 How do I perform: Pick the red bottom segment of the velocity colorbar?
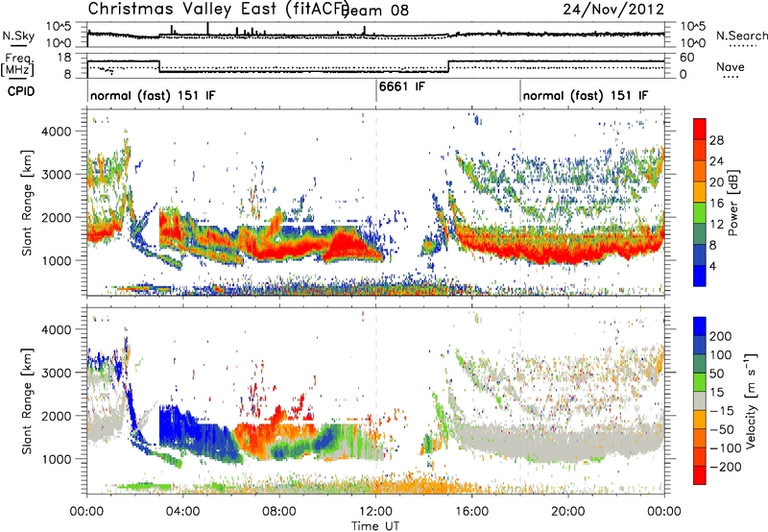700,475
